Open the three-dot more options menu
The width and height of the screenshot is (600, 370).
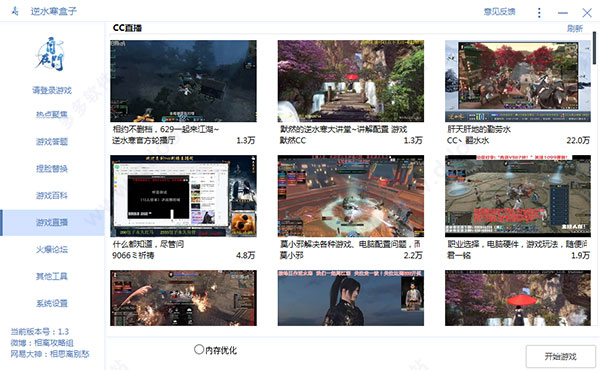[539, 13]
